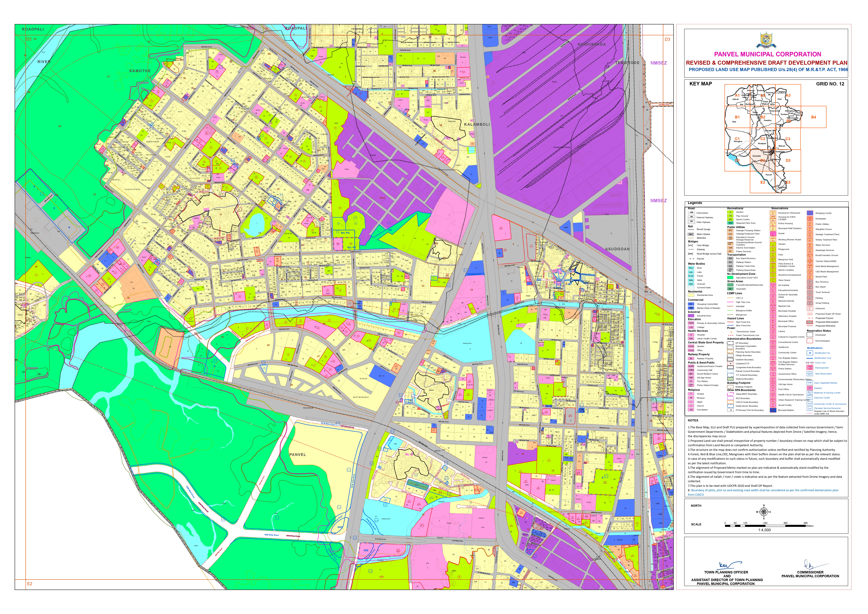Click the ASUDGOAN label on the map
The width and height of the screenshot is (868, 614).
[x=617, y=249]
